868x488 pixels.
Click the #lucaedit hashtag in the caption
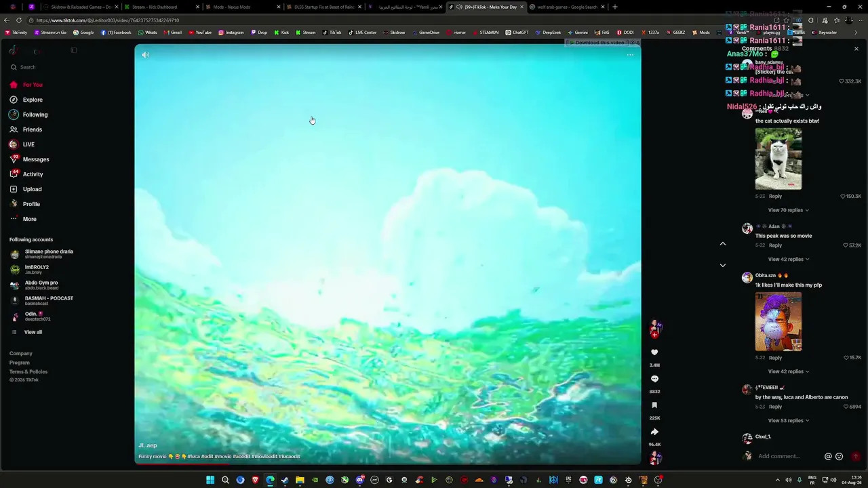[290, 457]
